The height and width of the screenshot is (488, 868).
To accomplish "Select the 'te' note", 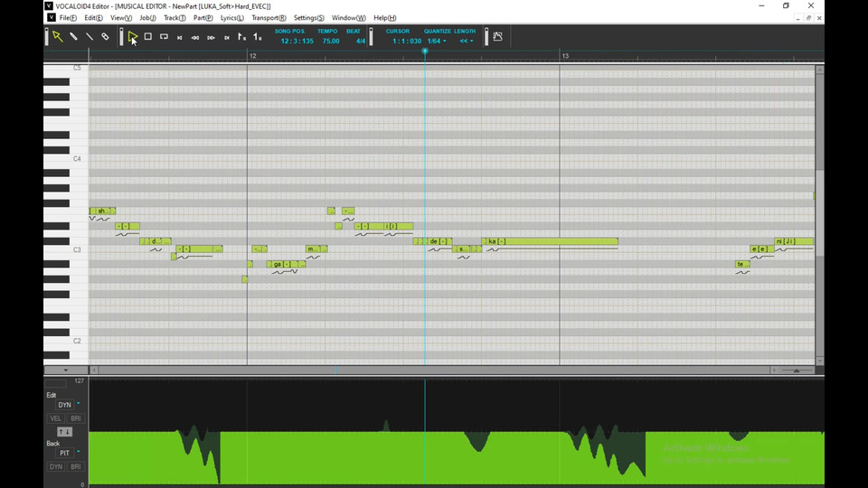I will click(742, 264).
